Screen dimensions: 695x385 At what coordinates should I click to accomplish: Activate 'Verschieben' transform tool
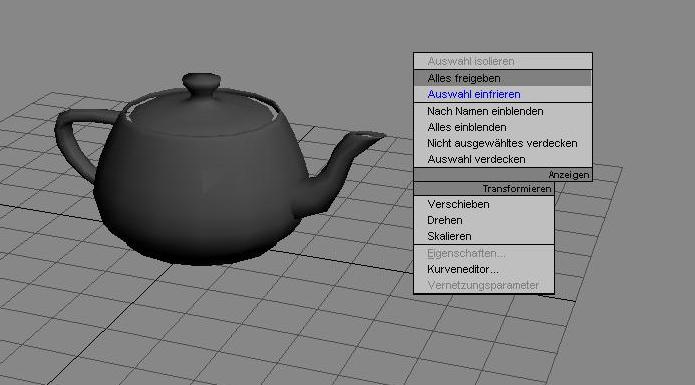[x=484, y=204]
